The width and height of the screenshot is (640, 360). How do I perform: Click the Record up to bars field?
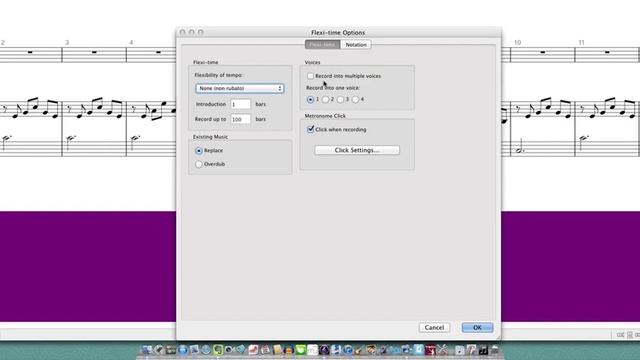240,119
